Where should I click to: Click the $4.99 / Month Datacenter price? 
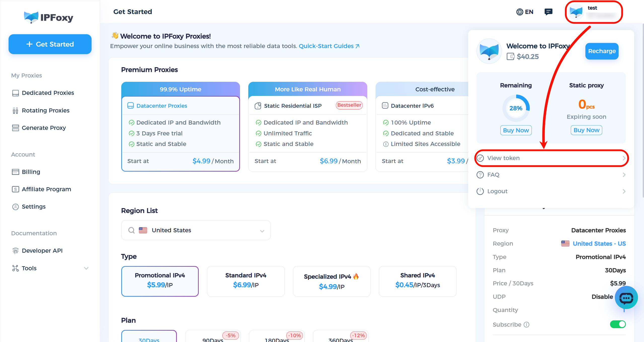(213, 161)
